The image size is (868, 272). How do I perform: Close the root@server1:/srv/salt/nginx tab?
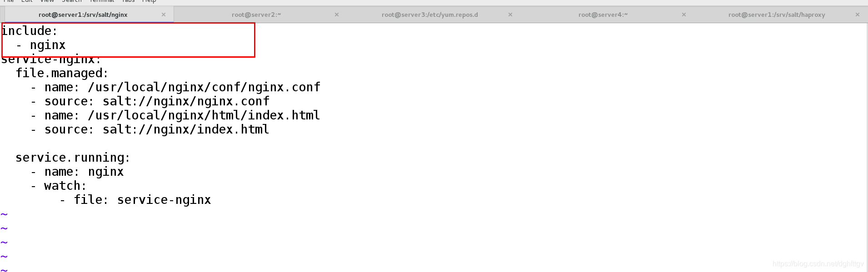pos(164,15)
